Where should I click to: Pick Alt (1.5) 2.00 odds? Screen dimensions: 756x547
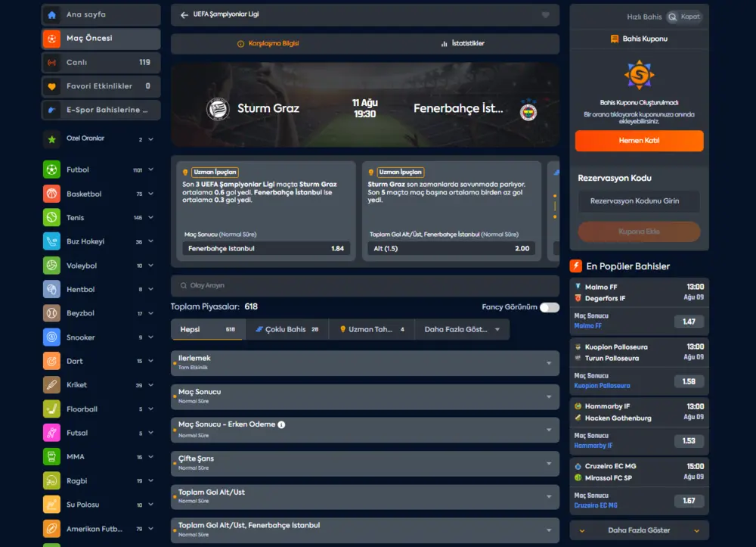click(x=451, y=248)
